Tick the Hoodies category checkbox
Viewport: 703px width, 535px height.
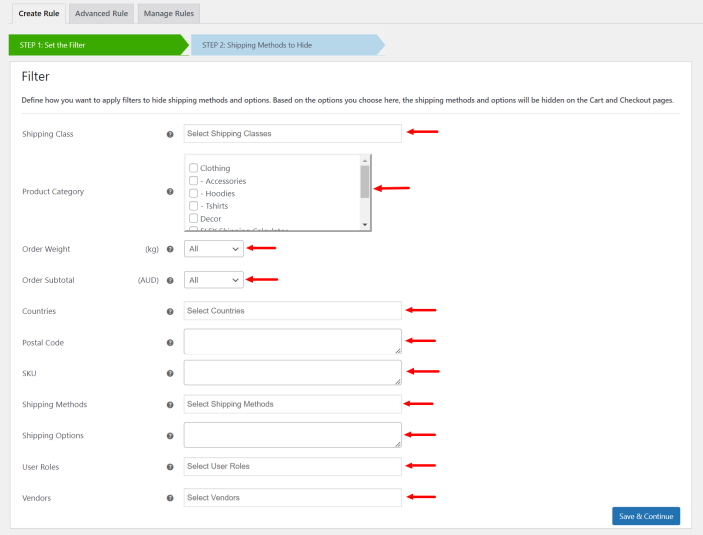coord(194,193)
